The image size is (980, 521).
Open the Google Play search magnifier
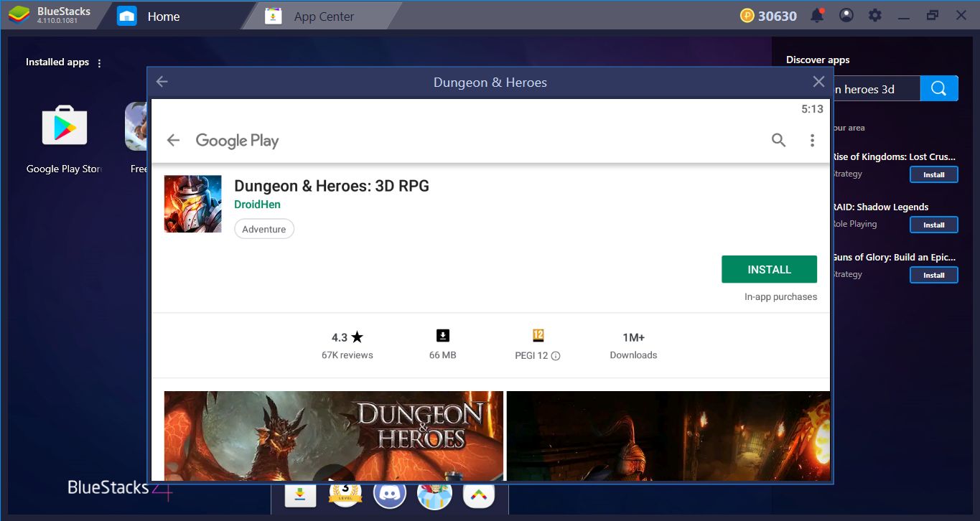778,140
